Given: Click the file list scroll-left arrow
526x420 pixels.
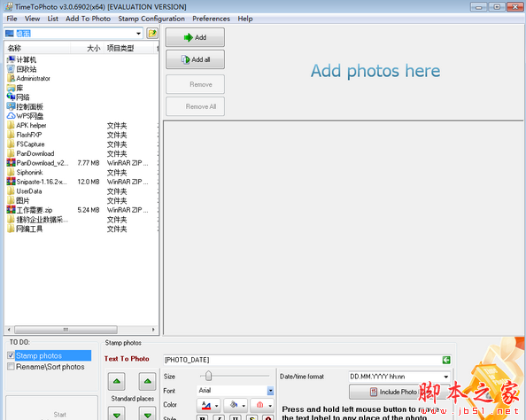Looking at the screenshot, I should pyautogui.click(x=9, y=330).
